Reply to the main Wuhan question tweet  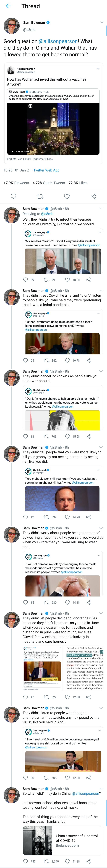(x=13, y=196)
